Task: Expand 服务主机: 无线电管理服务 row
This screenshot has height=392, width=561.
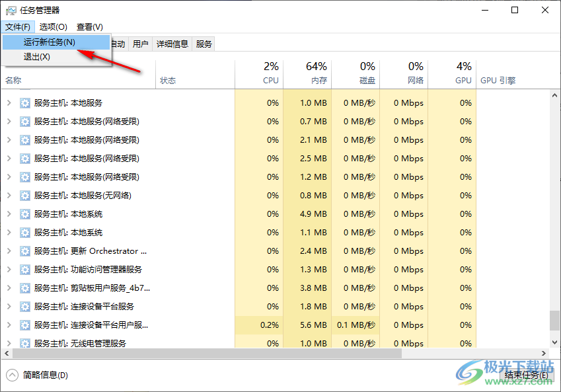Action: [9, 343]
